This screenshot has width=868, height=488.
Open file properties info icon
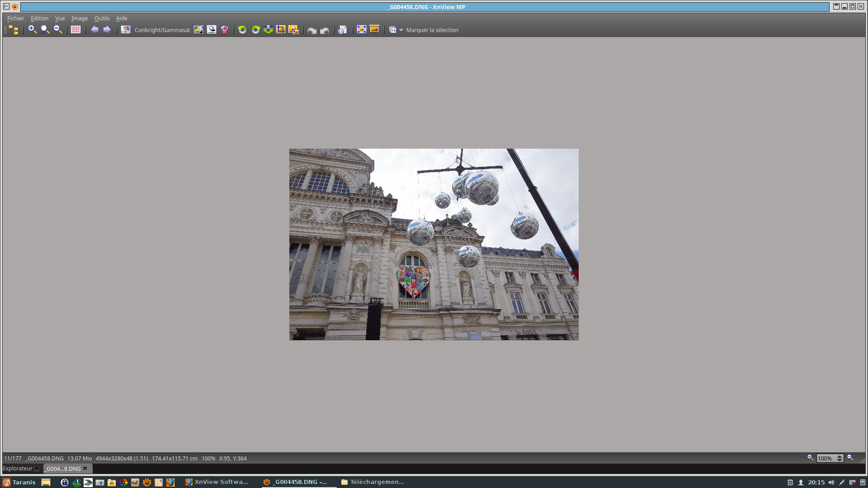point(342,30)
